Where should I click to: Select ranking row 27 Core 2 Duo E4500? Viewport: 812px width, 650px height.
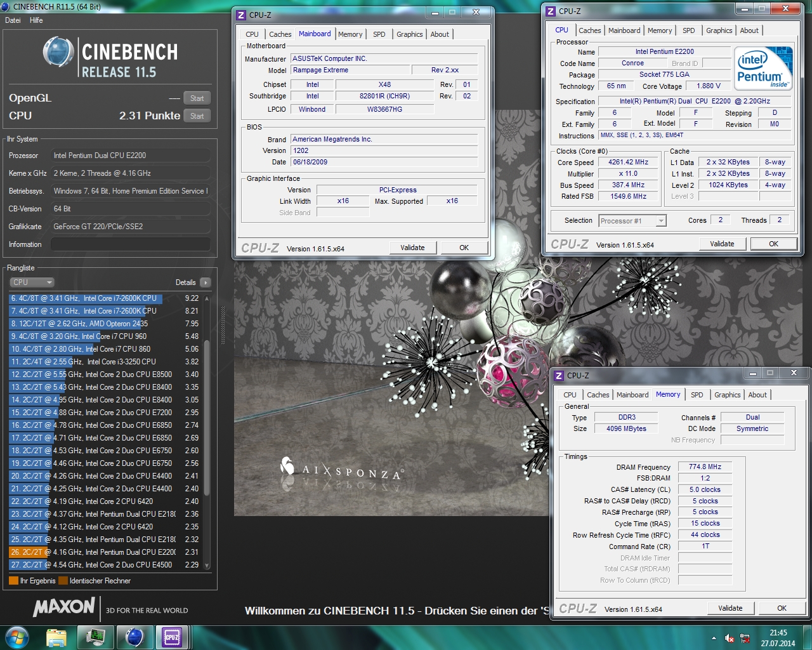(x=105, y=565)
